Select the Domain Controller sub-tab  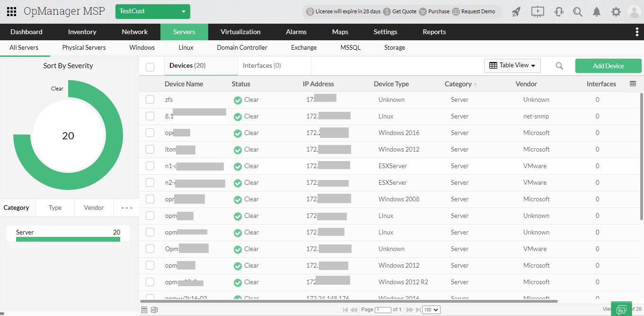(242, 47)
